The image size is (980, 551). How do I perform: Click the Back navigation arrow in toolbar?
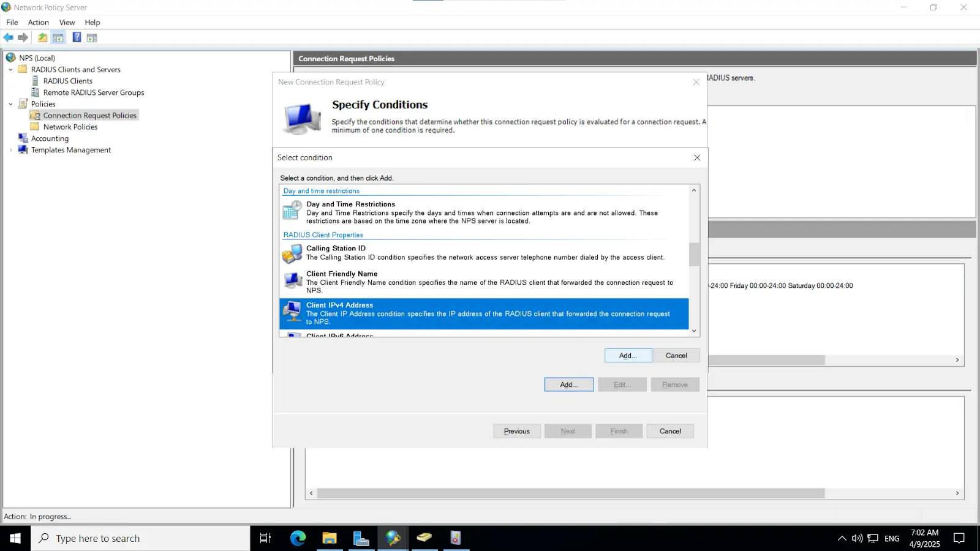[8, 37]
